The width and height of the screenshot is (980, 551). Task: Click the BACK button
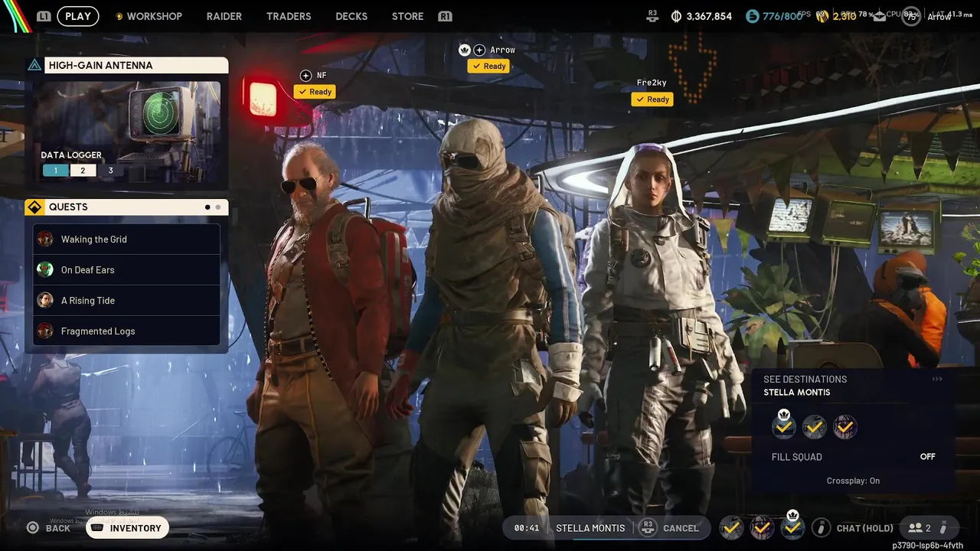pos(49,528)
